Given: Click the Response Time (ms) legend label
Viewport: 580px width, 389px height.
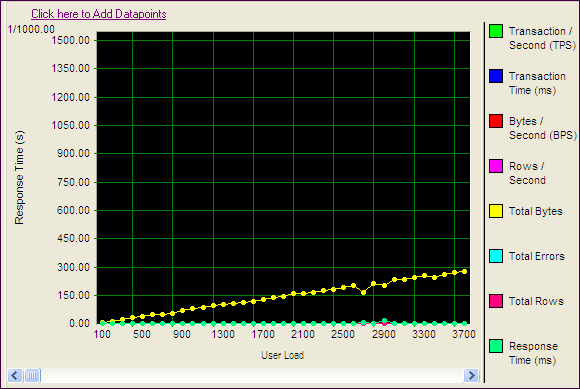Looking at the screenshot, I should [x=533, y=353].
